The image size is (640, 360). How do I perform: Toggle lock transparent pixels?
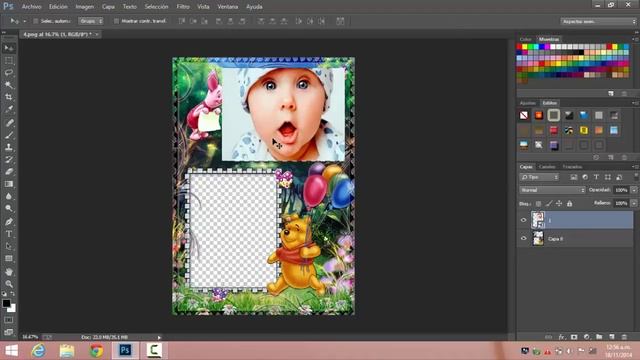pos(538,203)
